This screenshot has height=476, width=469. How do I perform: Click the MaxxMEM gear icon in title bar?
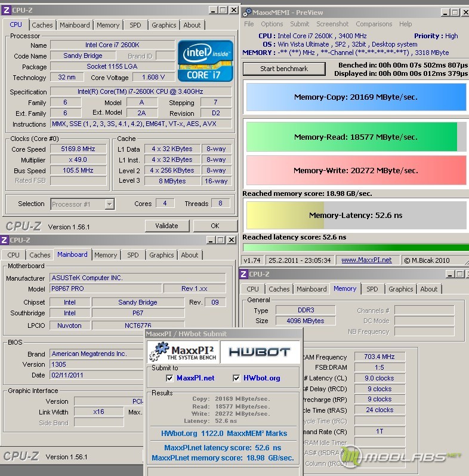pos(247,13)
